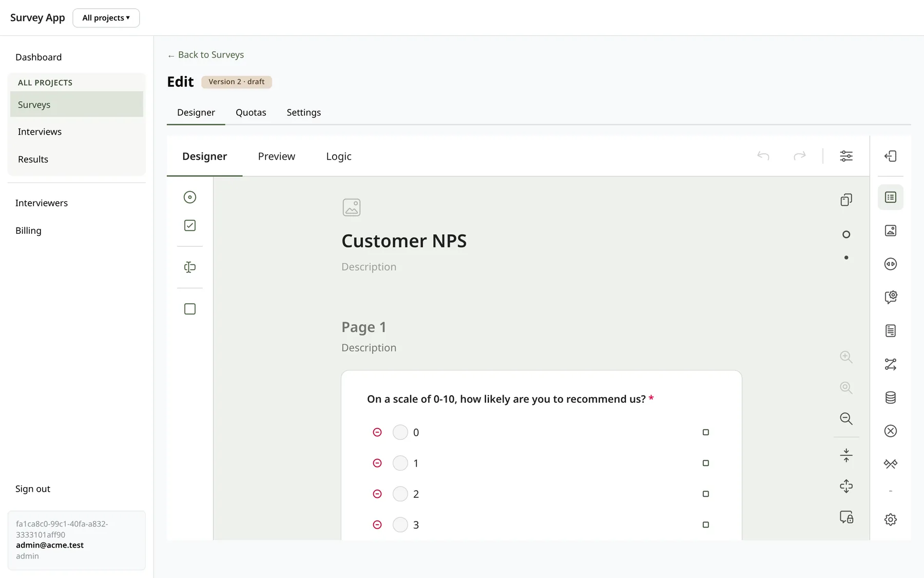This screenshot has width=924, height=578.
Task: Select radio option 1
Action: (x=400, y=463)
